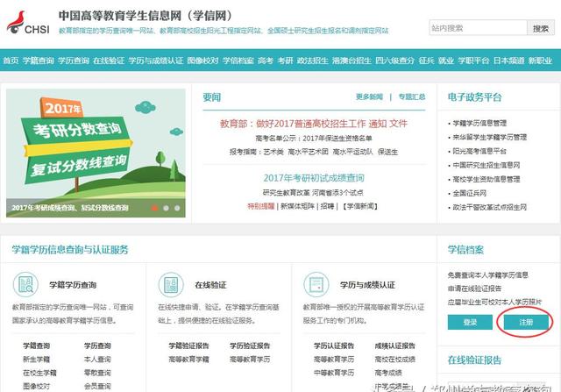This screenshot has width=561, height=392.
Task: Open 征兵 navigation item
Action: tap(427, 61)
